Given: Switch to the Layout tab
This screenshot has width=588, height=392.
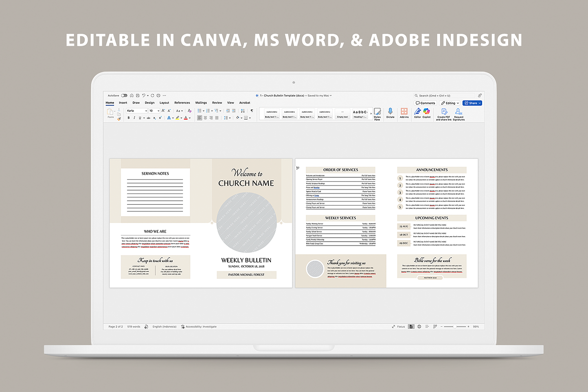Looking at the screenshot, I should (x=164, y=103).
